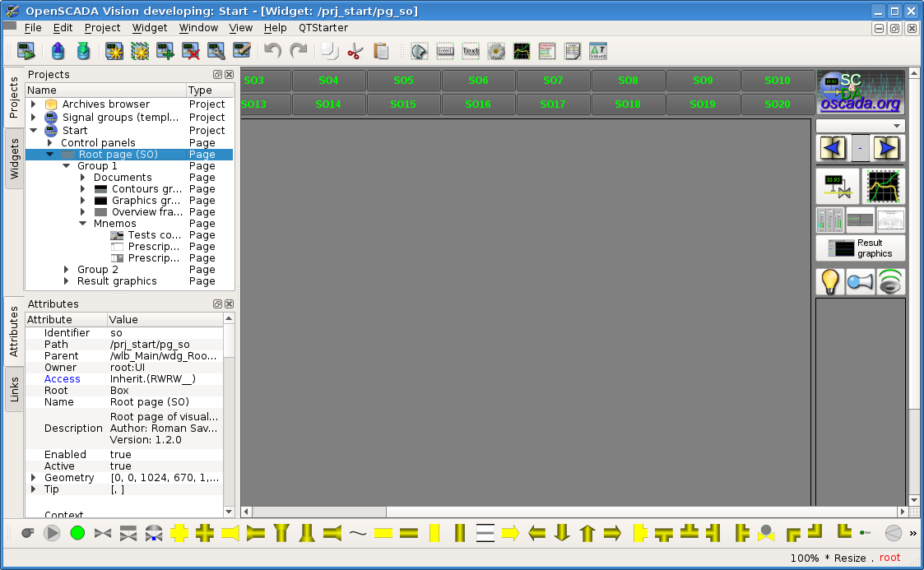
Task: Click the load from database icon
Action: (x=58, y=51)
